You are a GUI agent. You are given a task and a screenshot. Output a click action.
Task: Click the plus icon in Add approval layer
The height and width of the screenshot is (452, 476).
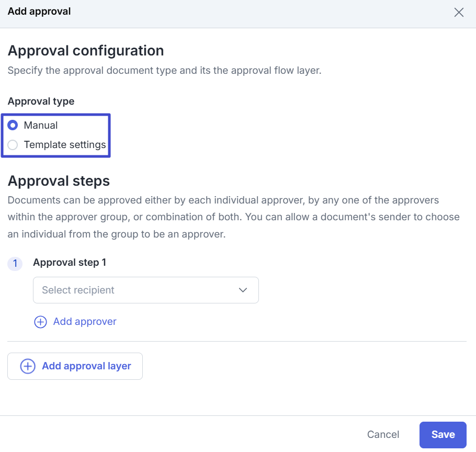pyautogui.click(x=28, y=366)
